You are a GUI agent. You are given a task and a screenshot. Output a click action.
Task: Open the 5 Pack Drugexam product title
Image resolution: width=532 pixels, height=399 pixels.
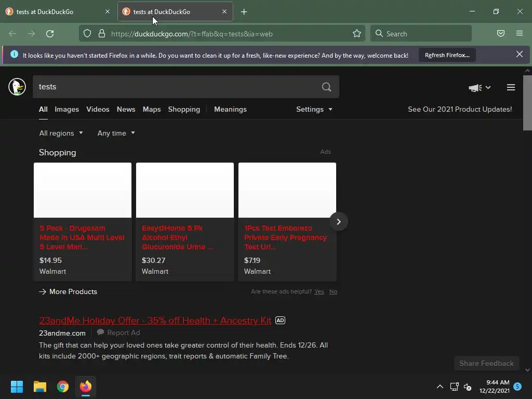[82, 237]
